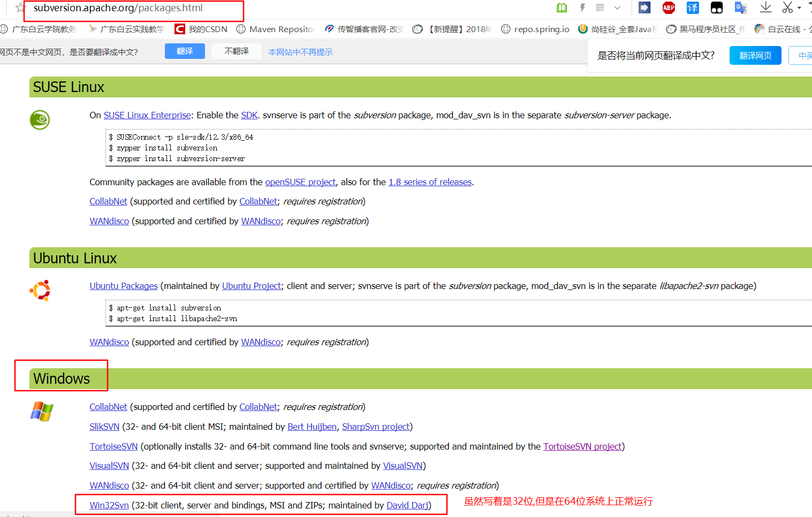Viewport: 812px width, 517px height.
Task: Click the lightning speed mode icon
Action: coord(582,7)
